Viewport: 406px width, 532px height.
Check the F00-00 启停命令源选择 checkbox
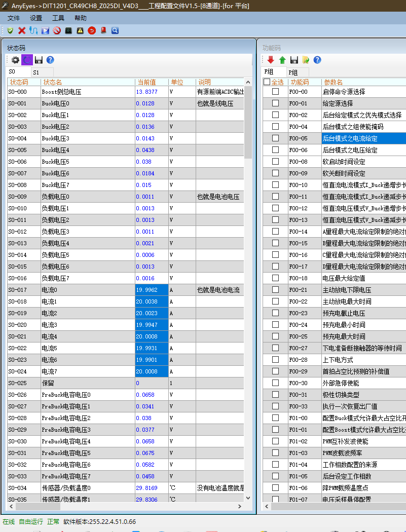coord(276,92)
